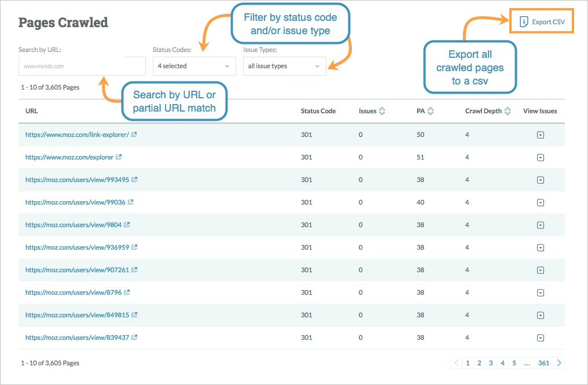Jump to last page 361
Image resolution: width=588 pixels, height=385 pixels.
543,363
